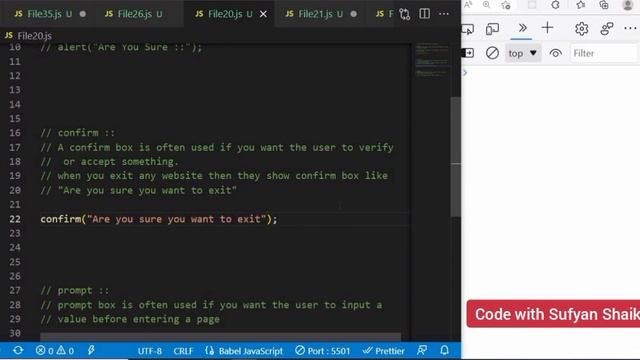Open Problems via error count icon
Image resolution: width=640 pixels, height=360 pixels.
[44, 351]
